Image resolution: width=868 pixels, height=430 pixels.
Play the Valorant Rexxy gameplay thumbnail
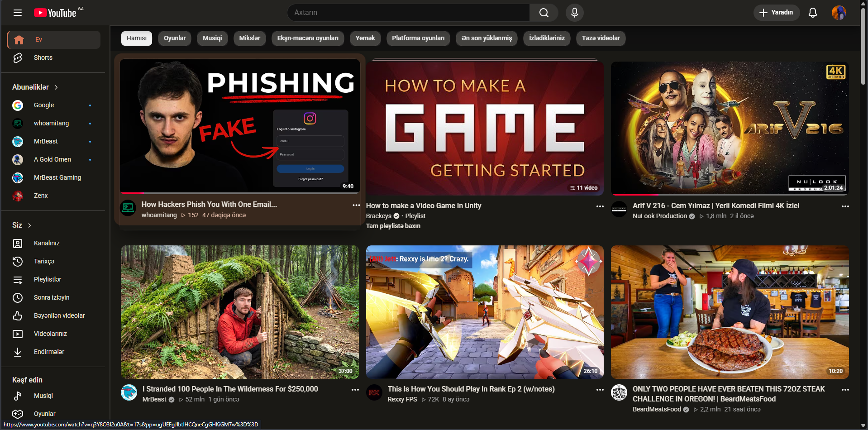(x=485, y=312)
